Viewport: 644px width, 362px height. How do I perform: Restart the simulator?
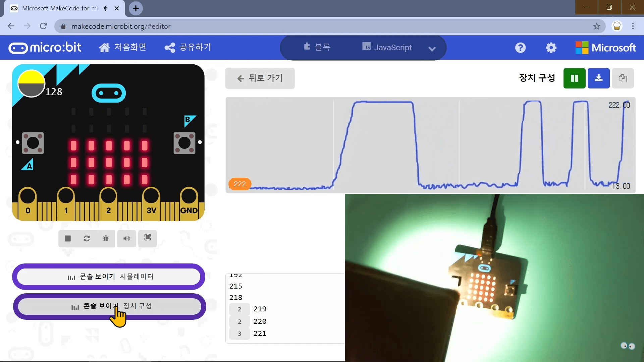(x=87, y=238)
